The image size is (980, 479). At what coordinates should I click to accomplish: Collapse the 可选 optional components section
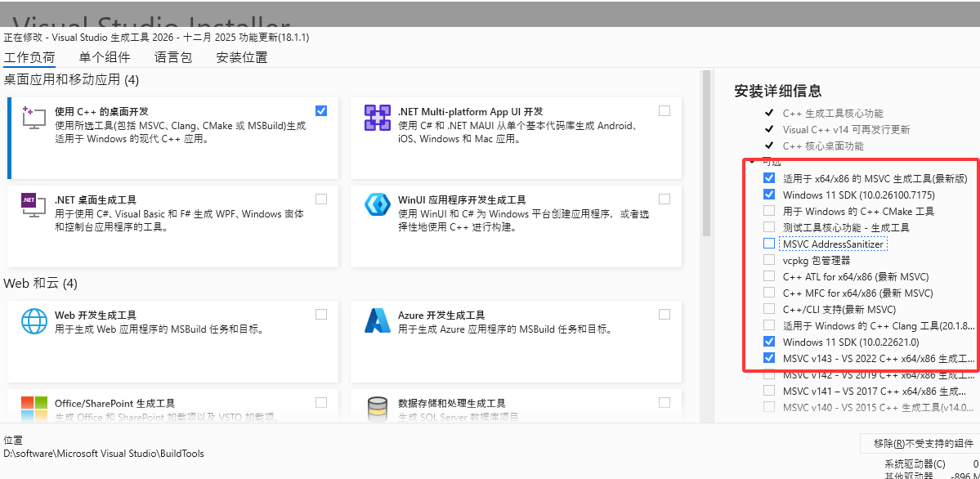753,162
